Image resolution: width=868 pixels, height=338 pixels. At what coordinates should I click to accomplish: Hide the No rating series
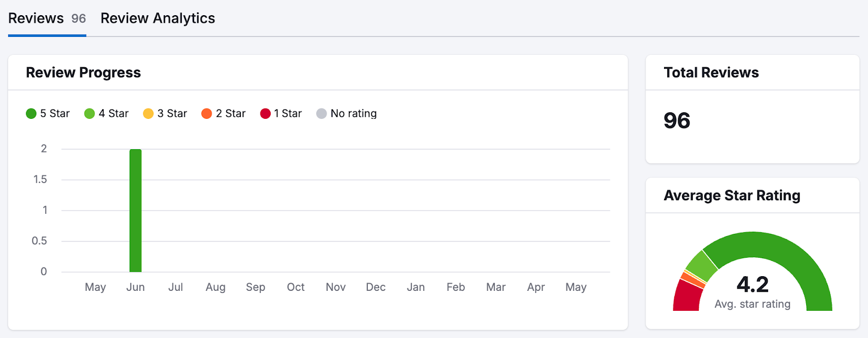[x=346, y=113]
